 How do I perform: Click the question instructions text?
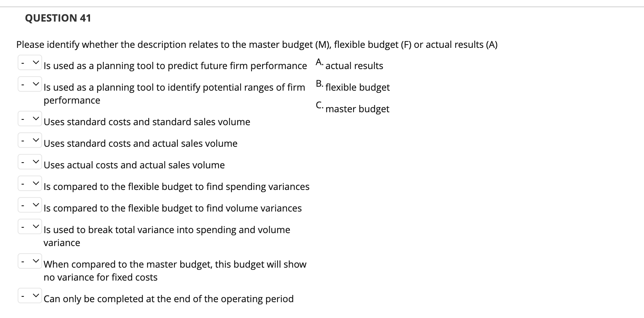pyautogui.click(x=257, y=45)
